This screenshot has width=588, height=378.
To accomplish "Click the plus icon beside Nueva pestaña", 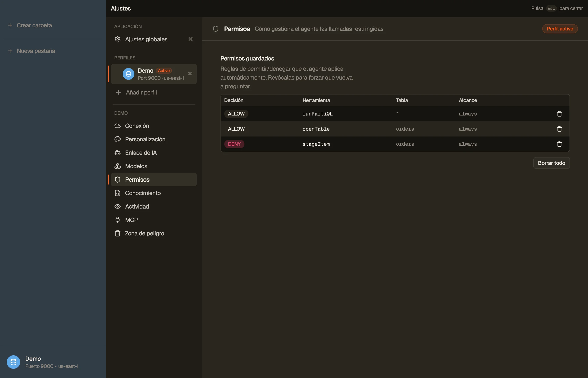I will pyautogui.click(x=10, y=51).
